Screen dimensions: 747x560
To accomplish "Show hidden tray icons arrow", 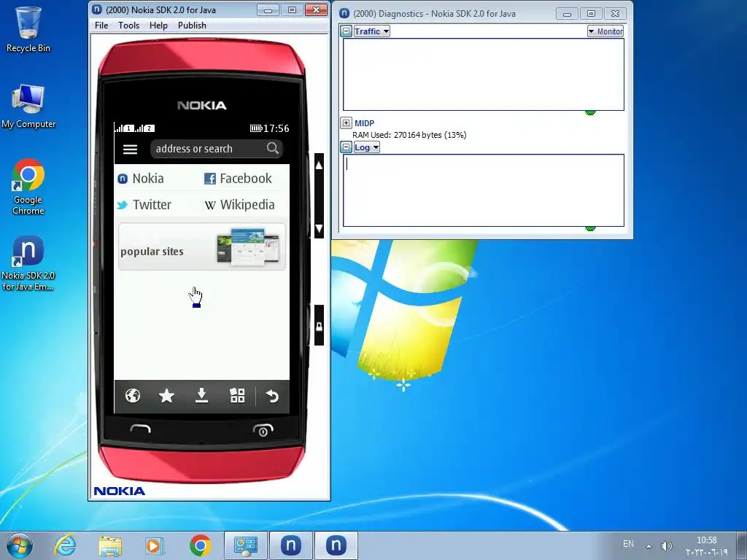I will [x=649, y=545].
